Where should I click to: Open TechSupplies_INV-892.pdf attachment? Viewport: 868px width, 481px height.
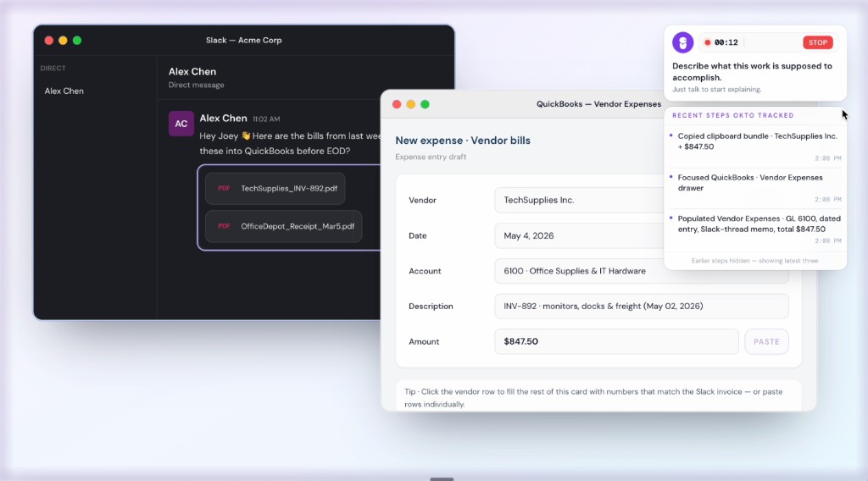click(x=275, y=188)
